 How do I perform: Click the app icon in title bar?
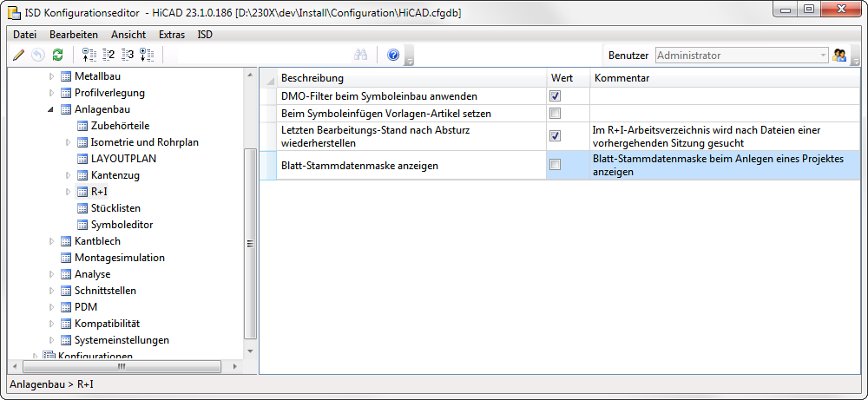click(x=15, y=13)
